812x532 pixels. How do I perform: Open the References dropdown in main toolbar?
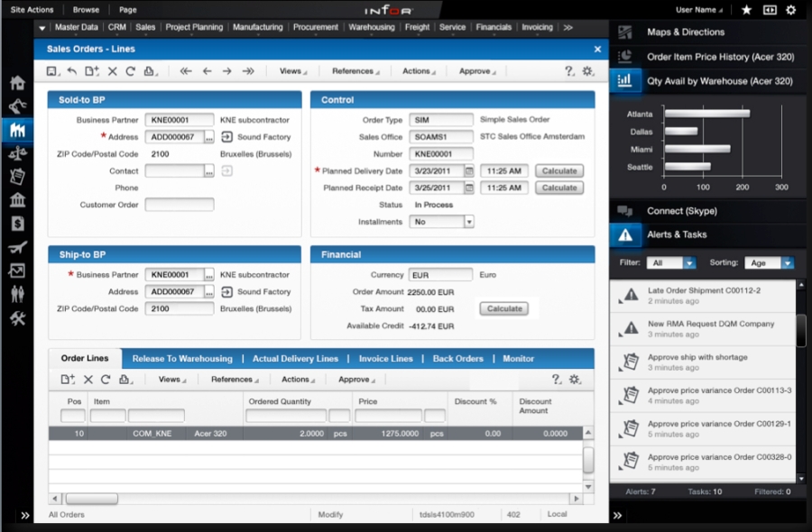click(355, 71)
